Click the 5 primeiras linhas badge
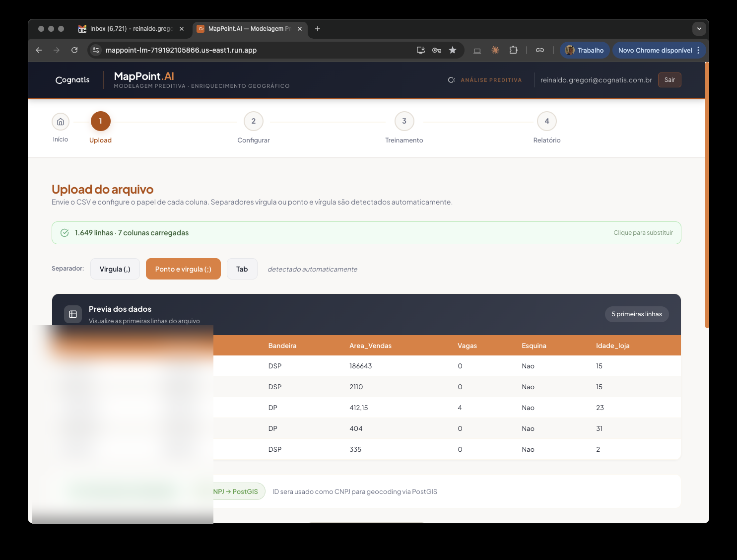Screen dimensions: 737x560 click(637, 314)
